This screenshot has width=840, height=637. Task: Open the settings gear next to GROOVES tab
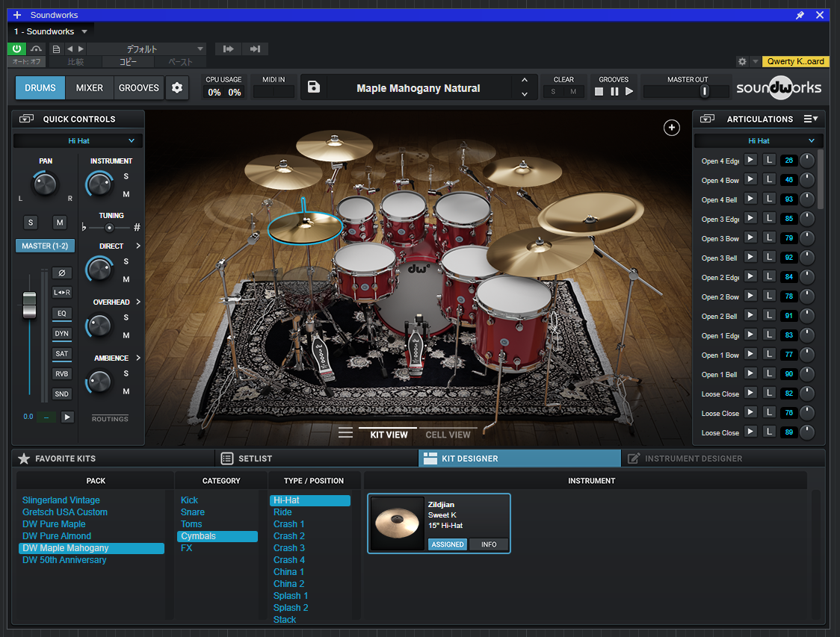(177, 88)
